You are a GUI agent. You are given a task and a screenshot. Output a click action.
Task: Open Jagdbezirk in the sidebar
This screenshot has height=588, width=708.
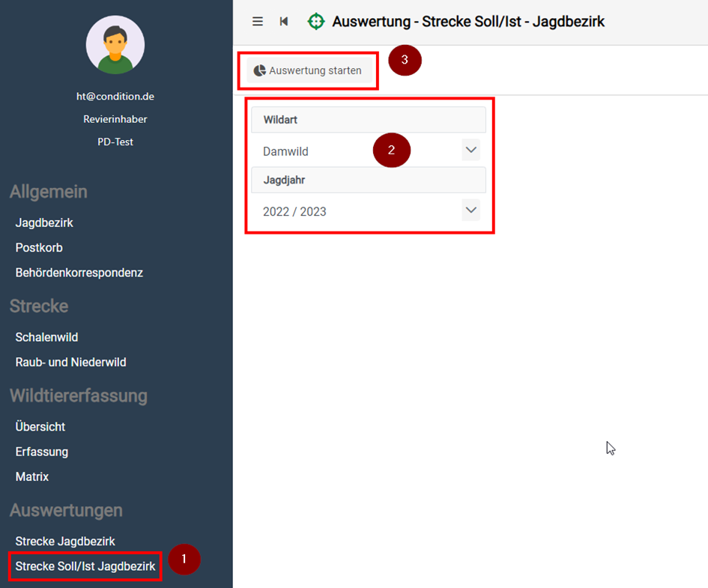[44, 222]
